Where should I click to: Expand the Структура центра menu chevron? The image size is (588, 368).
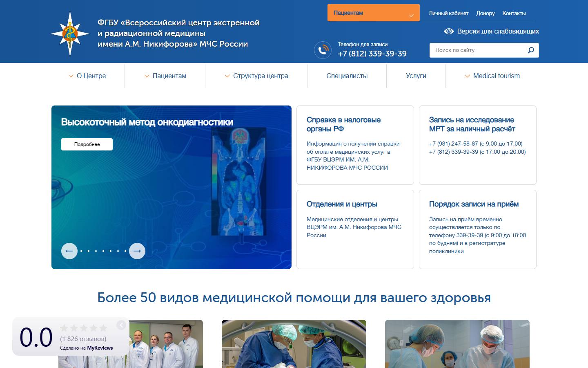227,76
